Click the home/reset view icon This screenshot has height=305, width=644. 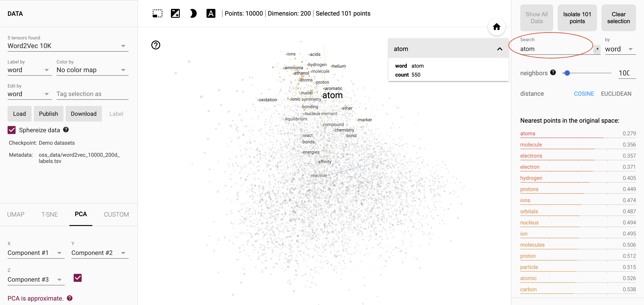(496, 27)
